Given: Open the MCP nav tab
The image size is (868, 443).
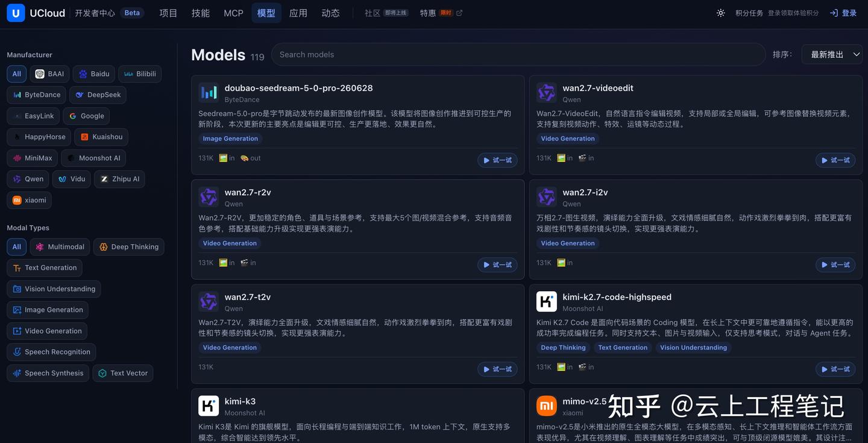Looking at the screenshot, I should [x=233, y=13].
